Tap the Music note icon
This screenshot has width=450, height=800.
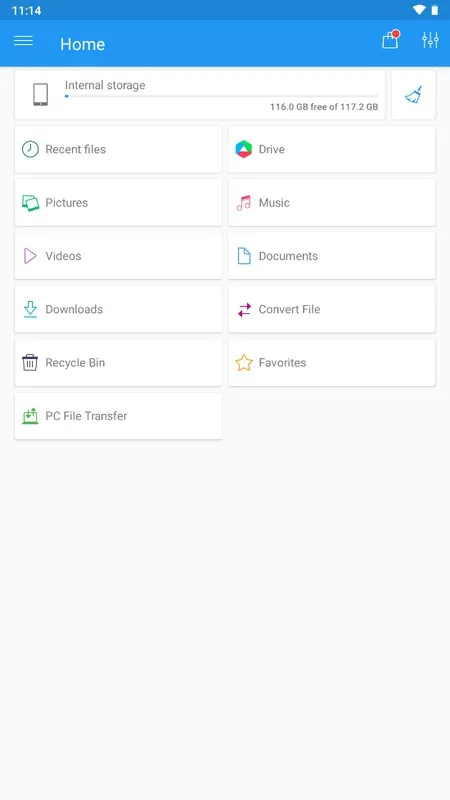[243, 203]
